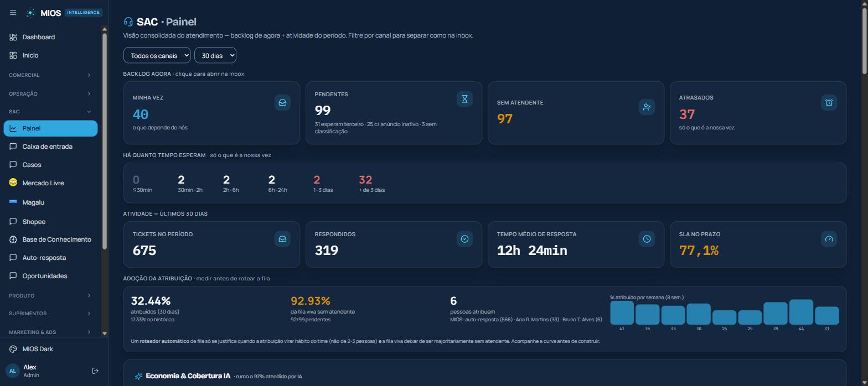Image resolution: width=868 pixels, height=386 pixels.
Task: Click the Caixa de entrada chat icon
Action: coord(13,147)
